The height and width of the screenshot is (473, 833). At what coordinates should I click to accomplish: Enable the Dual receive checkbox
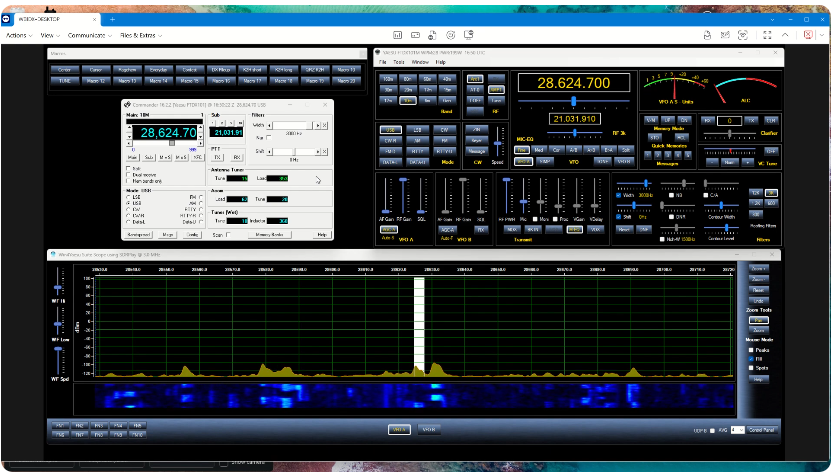click(x=128, y=175)
